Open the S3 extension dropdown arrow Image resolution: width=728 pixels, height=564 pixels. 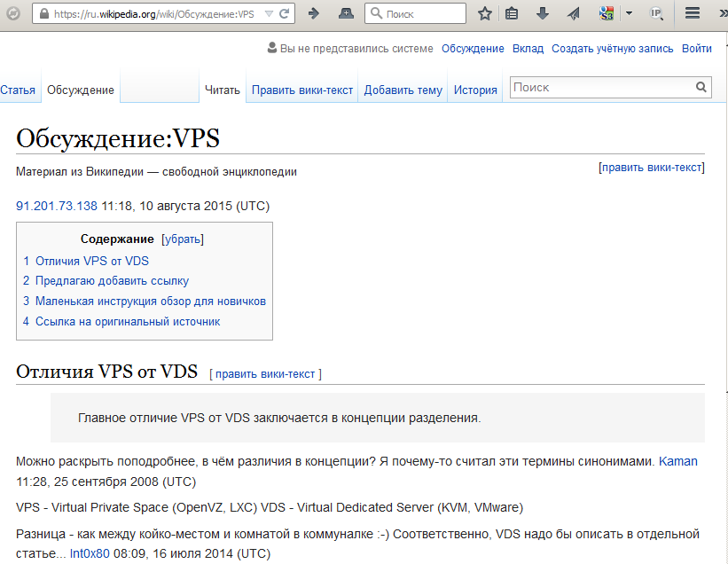click(x=629, y=13)
